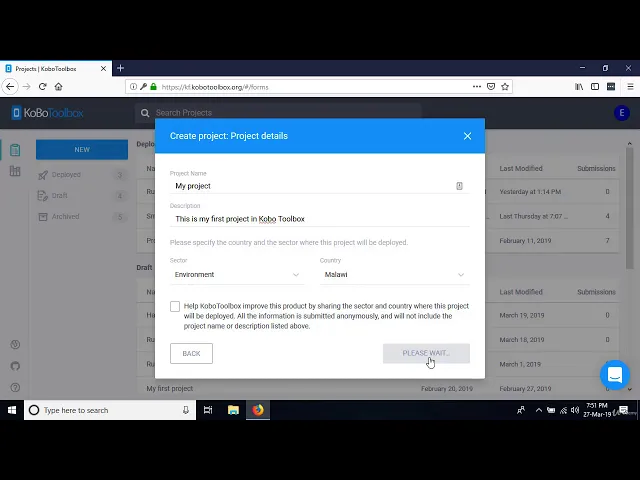
Task: Open the account menu avatar E
Action: [622, 113]
